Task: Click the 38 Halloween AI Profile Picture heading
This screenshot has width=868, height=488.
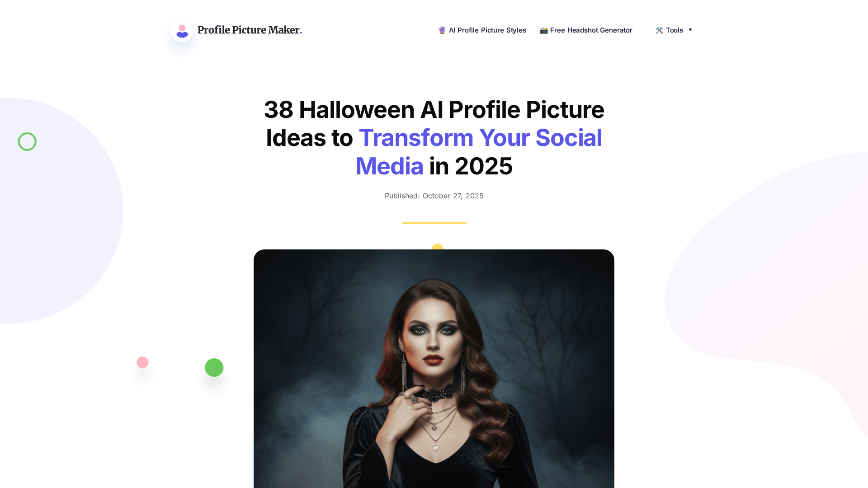Action: point(434,110)
